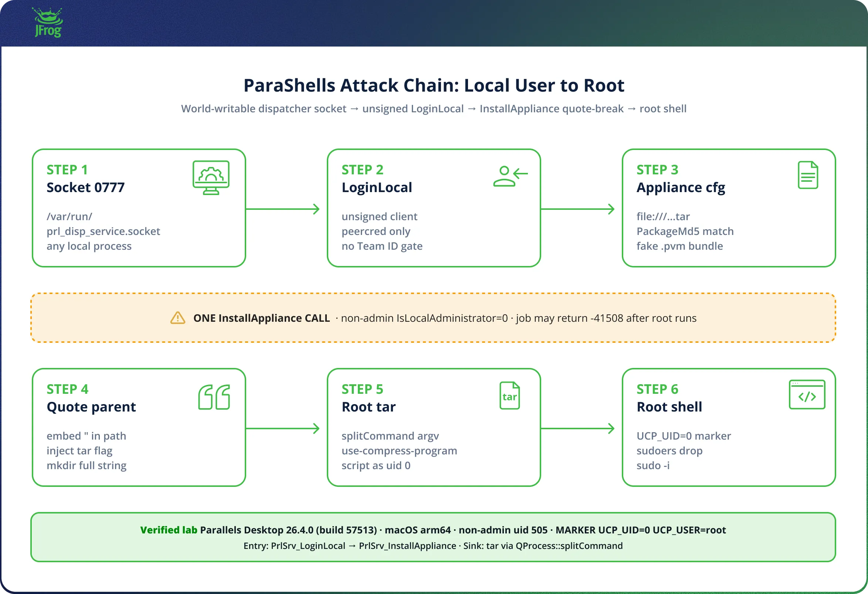Viewport: 868px width, 594px height.
Task: Click the text any local process
Action: point(89,246)
